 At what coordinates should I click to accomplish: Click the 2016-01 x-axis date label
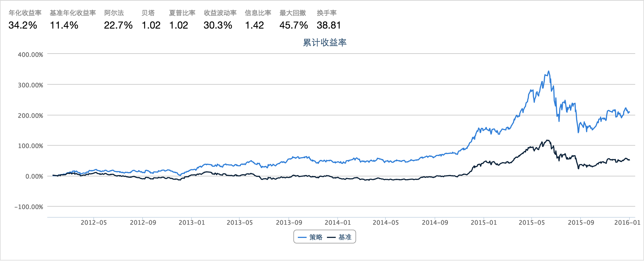(627, 223)
